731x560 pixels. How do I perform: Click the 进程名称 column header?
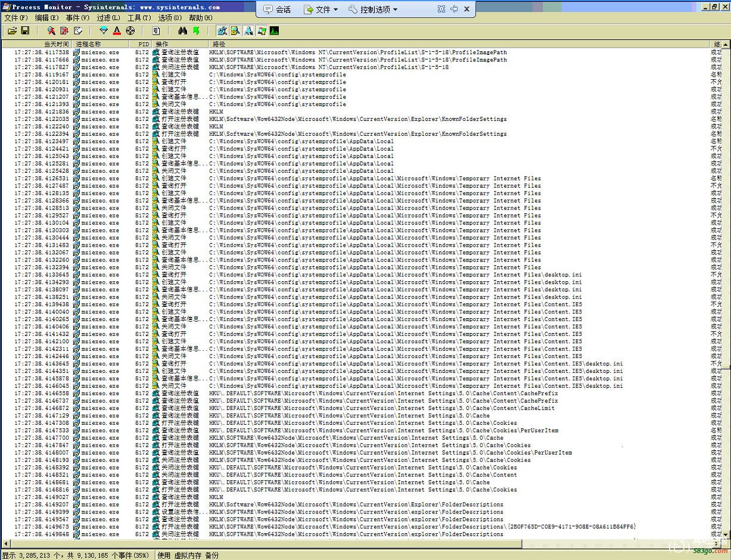click(100, 44)
